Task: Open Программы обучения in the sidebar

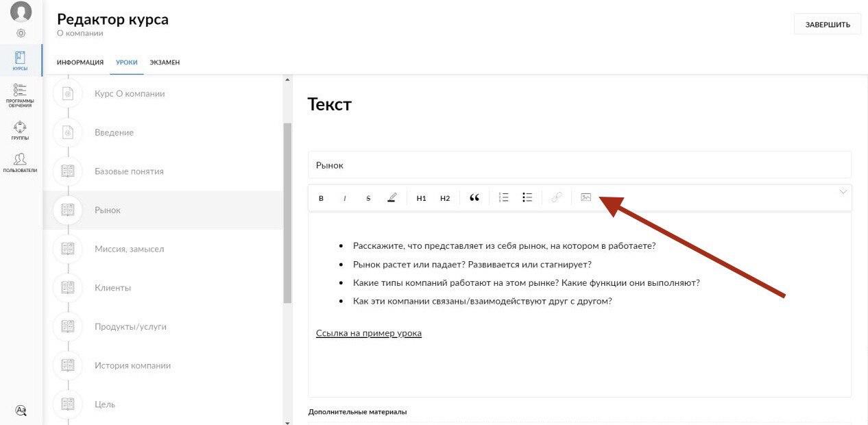Action: [x=20, y=95]
